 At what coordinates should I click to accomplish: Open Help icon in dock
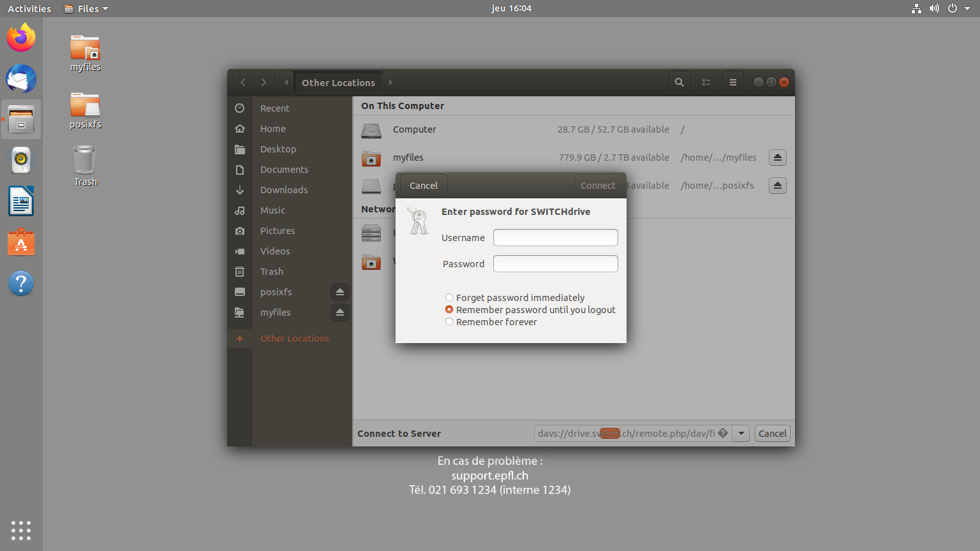click(x=21, y=283)
